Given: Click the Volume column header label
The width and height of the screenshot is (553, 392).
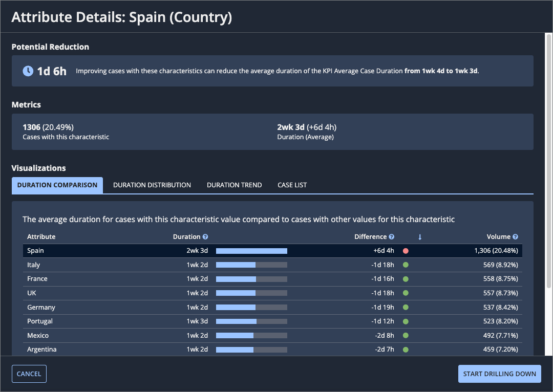Looking at the screenshot, I should [498, 236].
